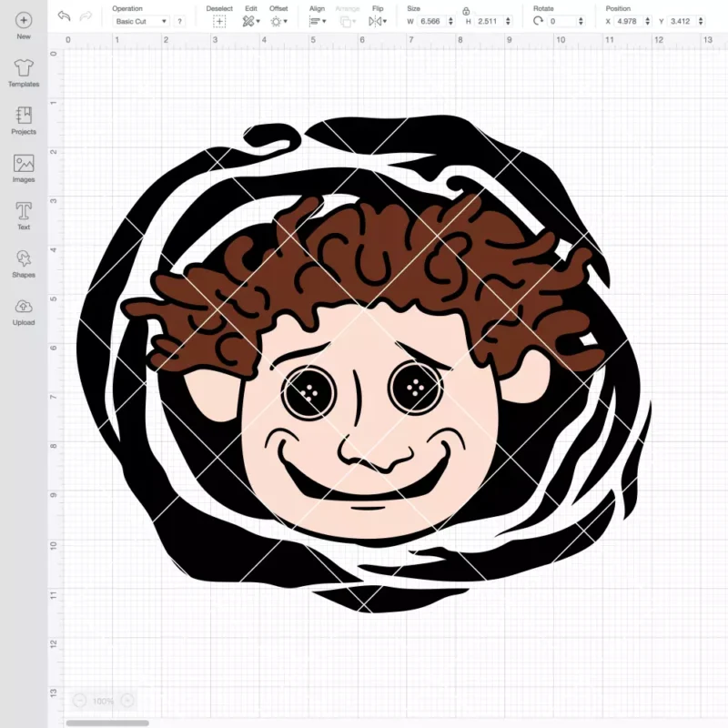Viewport: 728px width, 728px height.
Task: Adjust the Rotate stepper arrows
Action: click(581, 21)
